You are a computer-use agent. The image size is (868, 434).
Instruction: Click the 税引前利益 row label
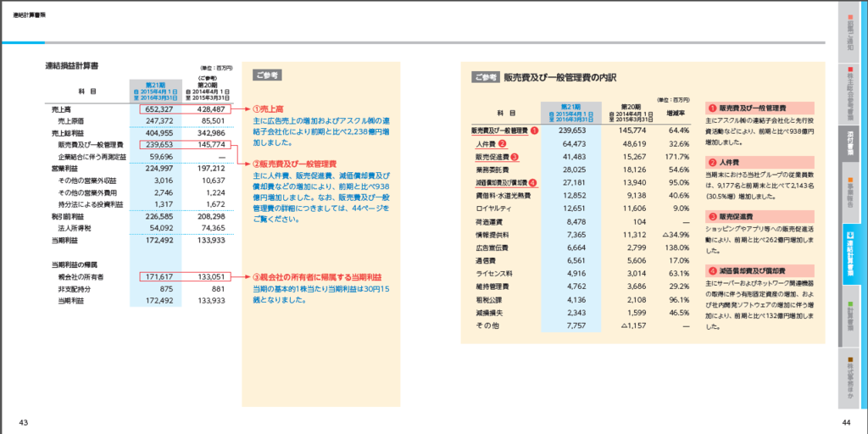pos(66,216)
